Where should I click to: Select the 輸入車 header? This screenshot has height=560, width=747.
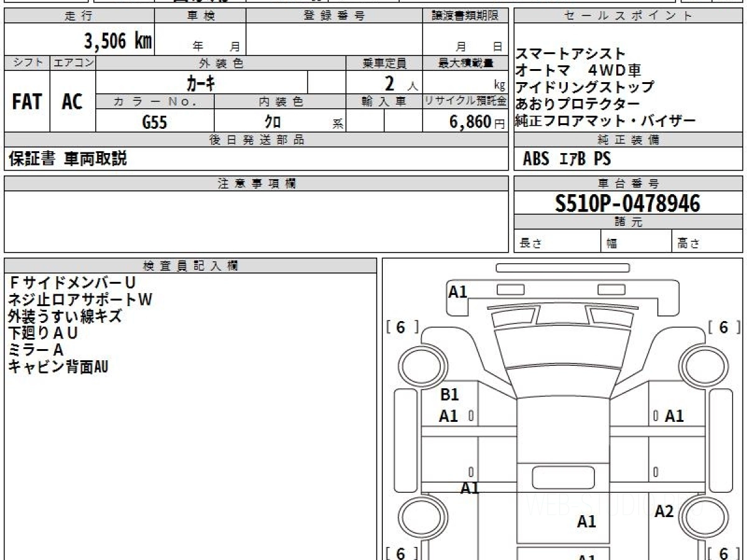[384, 101]
